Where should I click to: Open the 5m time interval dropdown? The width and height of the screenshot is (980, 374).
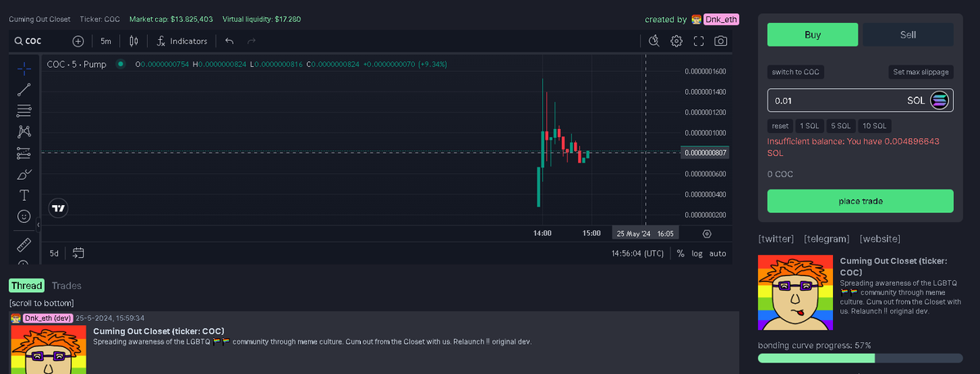coord(106,41)
